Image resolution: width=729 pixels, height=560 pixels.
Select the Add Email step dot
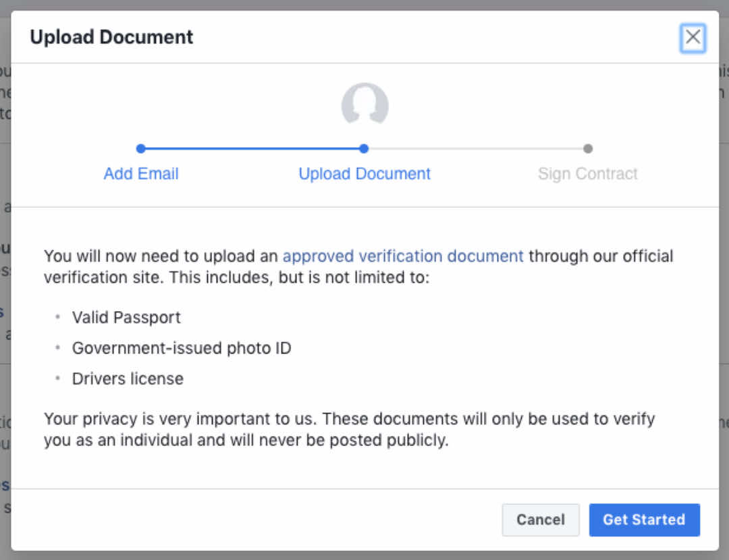coord(141,148)
